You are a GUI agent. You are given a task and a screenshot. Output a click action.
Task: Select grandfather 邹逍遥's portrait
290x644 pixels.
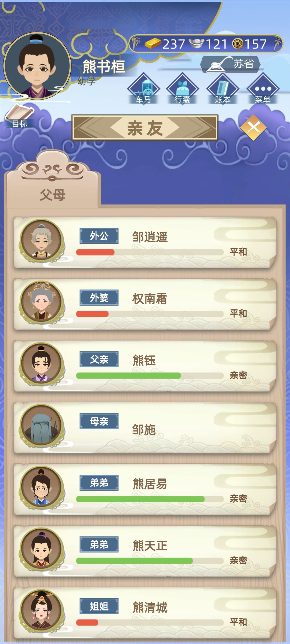pyautogui.click(x=41, y=240)
